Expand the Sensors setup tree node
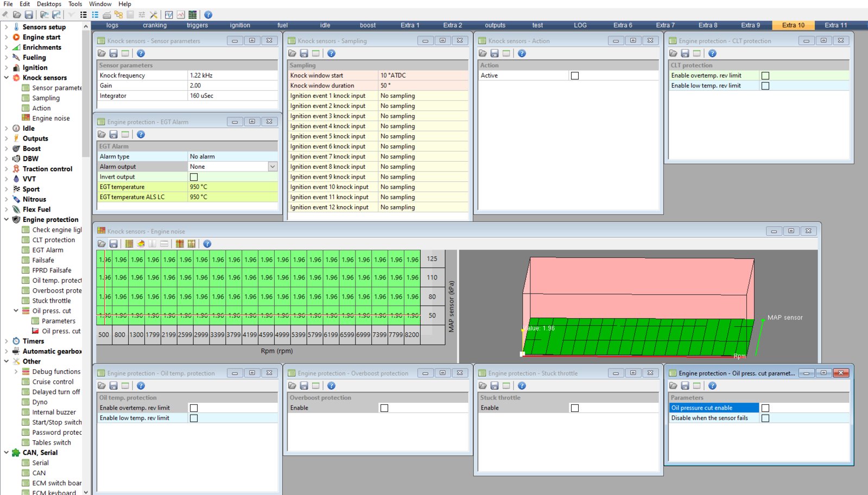 [6, 27]
